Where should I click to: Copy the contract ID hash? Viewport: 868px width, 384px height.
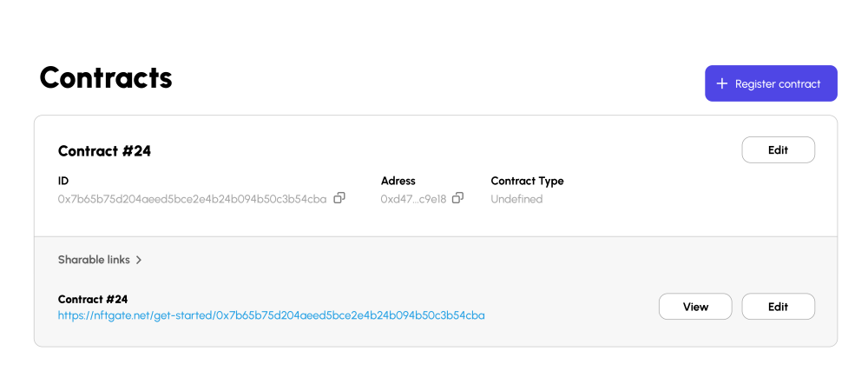click(x=339, y=198)
